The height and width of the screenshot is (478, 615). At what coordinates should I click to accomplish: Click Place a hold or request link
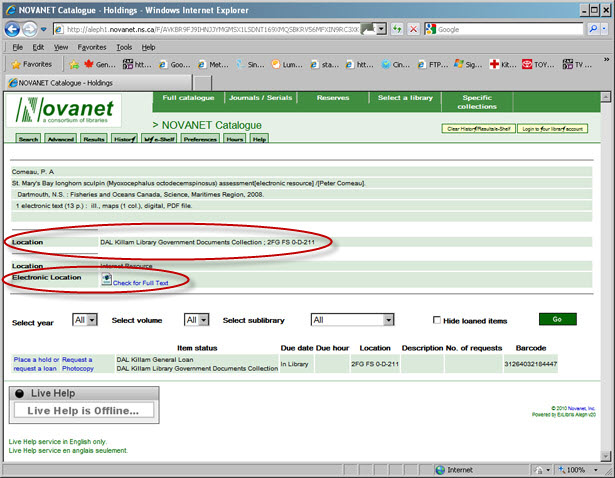[x=35, y=359]
